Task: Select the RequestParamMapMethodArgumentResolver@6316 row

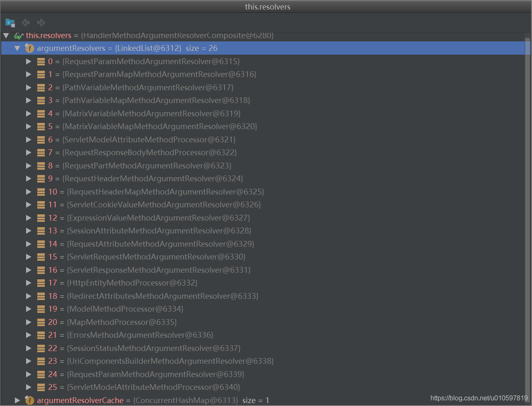Action: [x=263, y=74]
